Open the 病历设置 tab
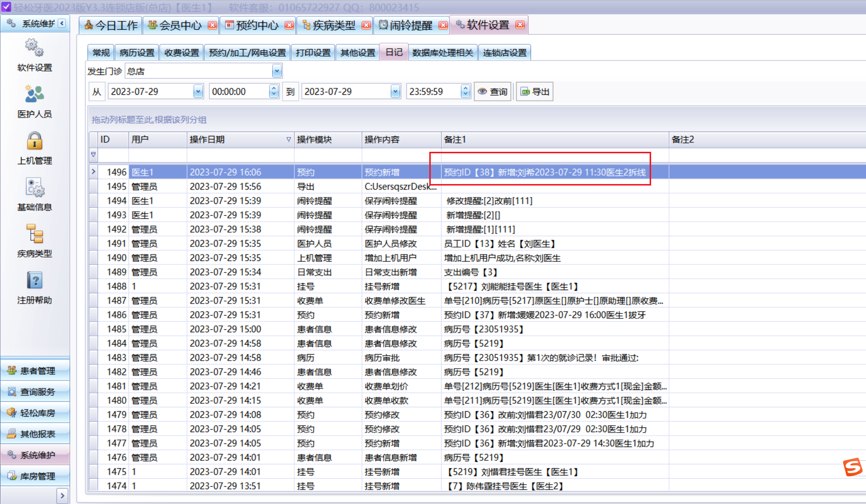Screen dimensions: 866x504 (137, 53)
